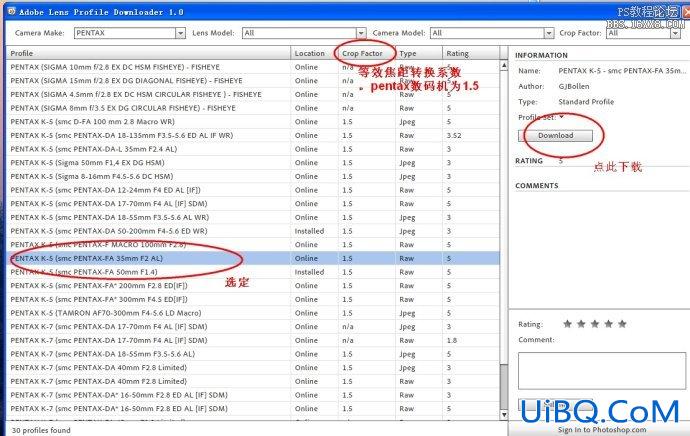Sort by the Type column header
The width and height of the screenshot is (690, 436).
point(419,53)
